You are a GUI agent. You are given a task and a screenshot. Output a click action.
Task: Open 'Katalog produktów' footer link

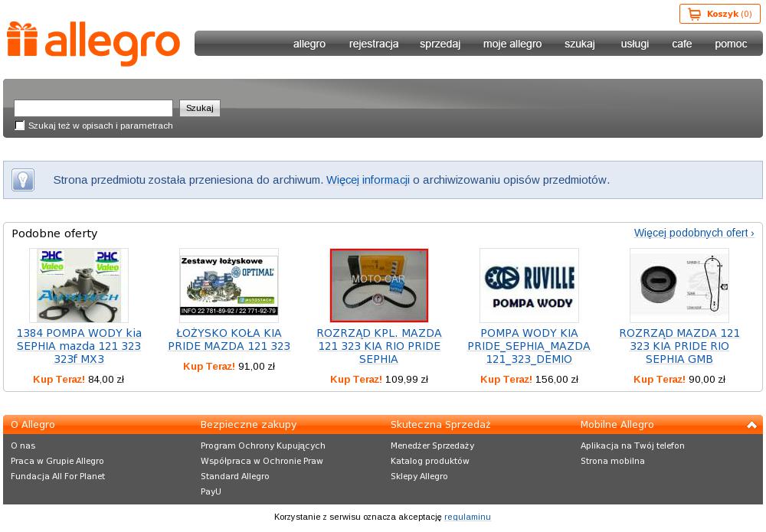click(430, 462)
